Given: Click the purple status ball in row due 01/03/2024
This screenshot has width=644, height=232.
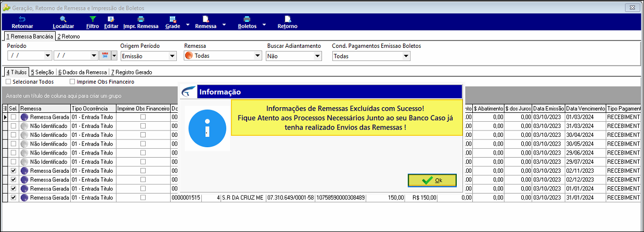Looking at the screenshot, I should pos(24,118).
